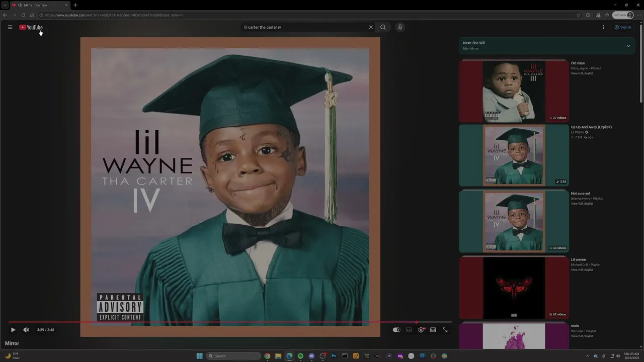Open the YouTube guide hamburger menu
The image size is (644, 362).
point(10,27)
